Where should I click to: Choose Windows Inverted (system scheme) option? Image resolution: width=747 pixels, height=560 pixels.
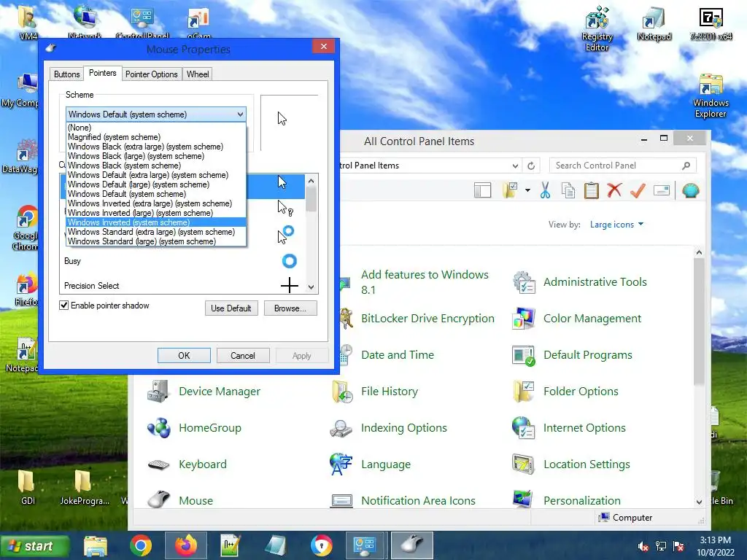click(x=156, y=222)
